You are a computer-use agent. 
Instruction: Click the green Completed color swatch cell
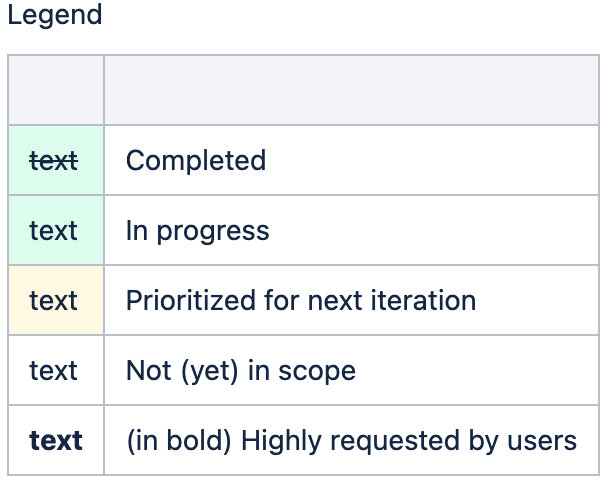tap(56, 160)
